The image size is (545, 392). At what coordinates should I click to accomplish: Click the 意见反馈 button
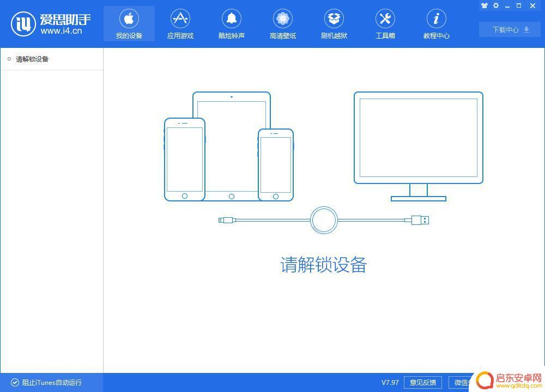[x=423, y=382]
